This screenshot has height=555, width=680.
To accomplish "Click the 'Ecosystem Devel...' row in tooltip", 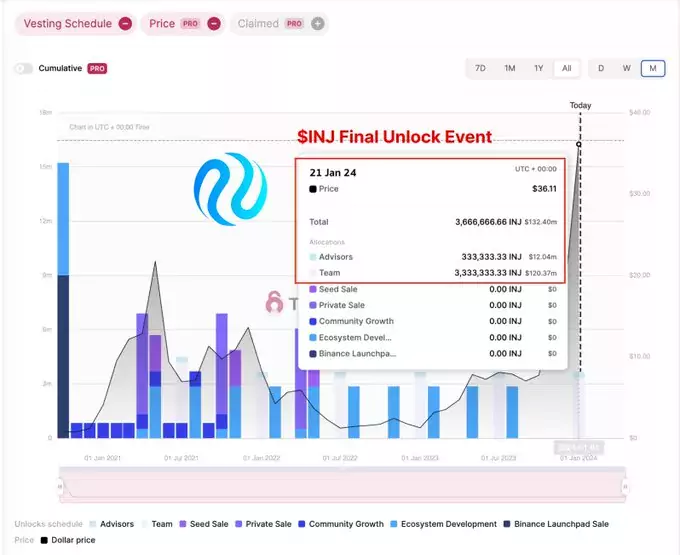I will tap(433, 337).
